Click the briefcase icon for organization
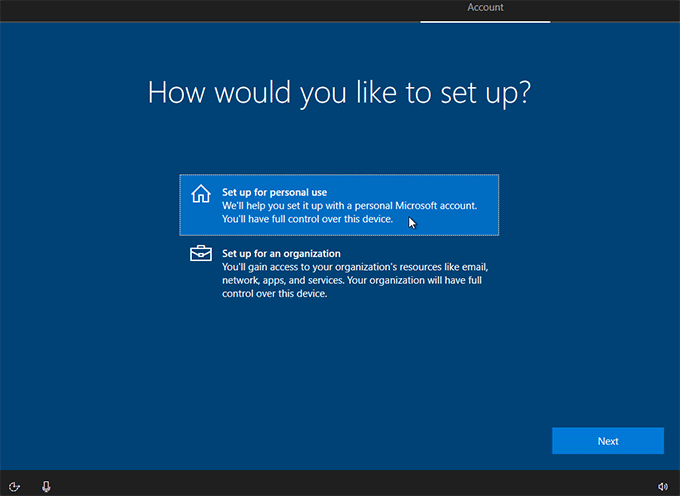 201,254
